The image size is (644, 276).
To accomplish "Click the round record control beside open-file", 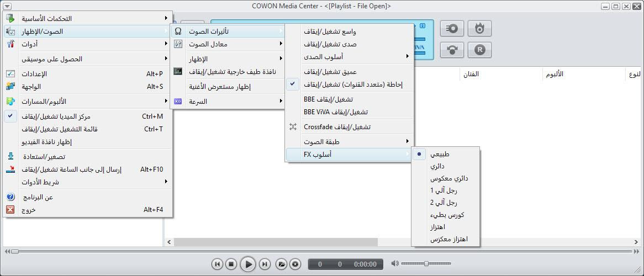I will click(x=295, y=264).
